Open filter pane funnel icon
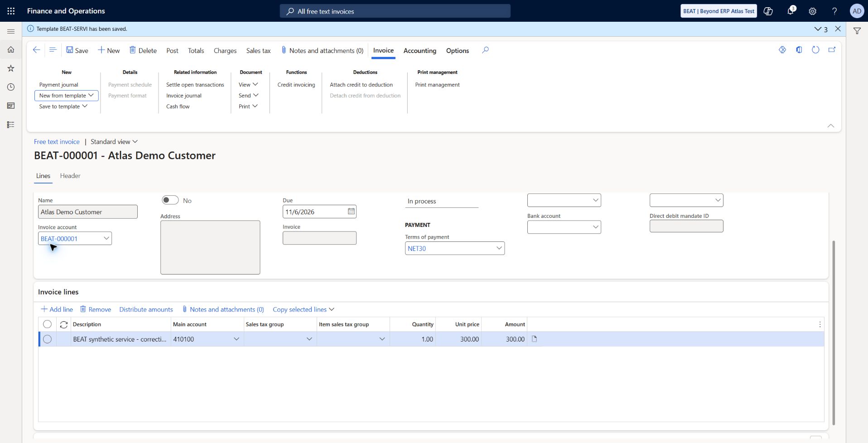868x443 pixels. pos(857,31)
